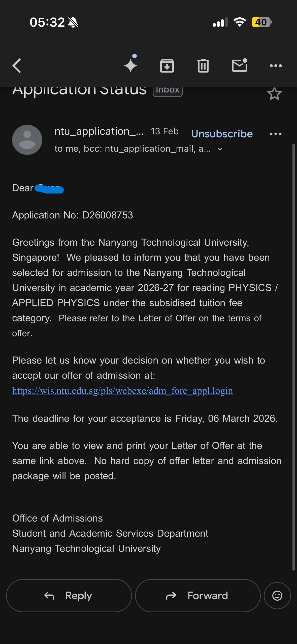
Task: Tap the ntu_application sender name
Action: pos(99,131)
